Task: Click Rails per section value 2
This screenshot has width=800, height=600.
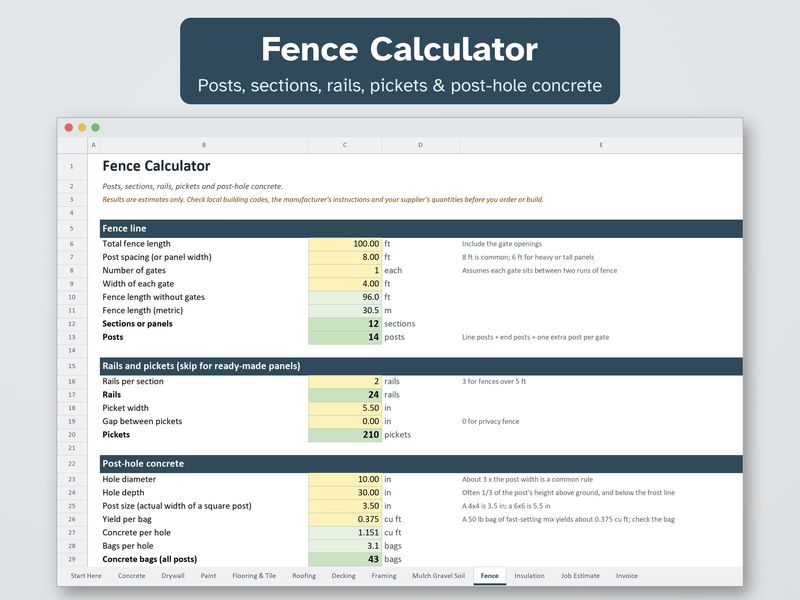Action: [x=345, y=381]
